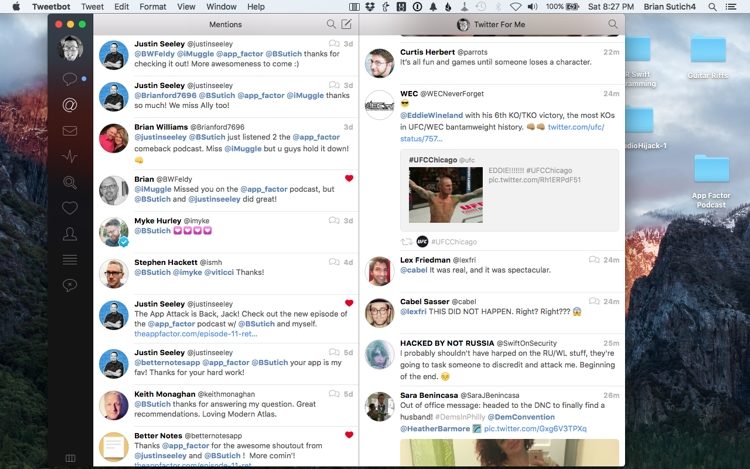This screenshot has height=469, width=750.
Task: Open the Window menu
Action: pos(221,7)
